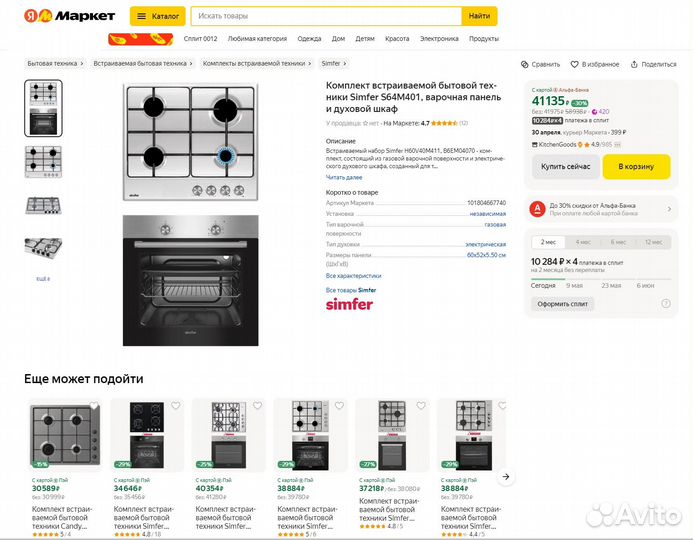Screen dimensions: 693x540
Task: Open the Электроника category tab
Action: (x=439, y=39)
